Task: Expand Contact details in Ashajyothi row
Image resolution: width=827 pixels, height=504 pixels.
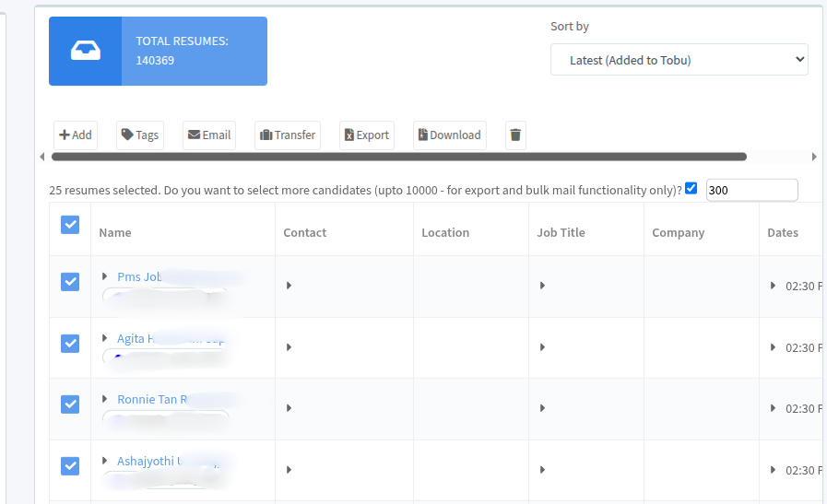Action: point(289,470)
